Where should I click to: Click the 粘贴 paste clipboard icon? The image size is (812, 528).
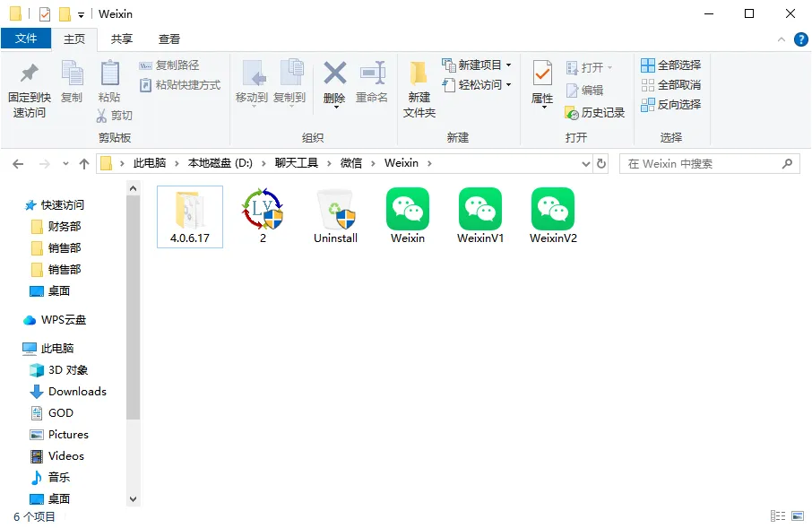point(109,74)
